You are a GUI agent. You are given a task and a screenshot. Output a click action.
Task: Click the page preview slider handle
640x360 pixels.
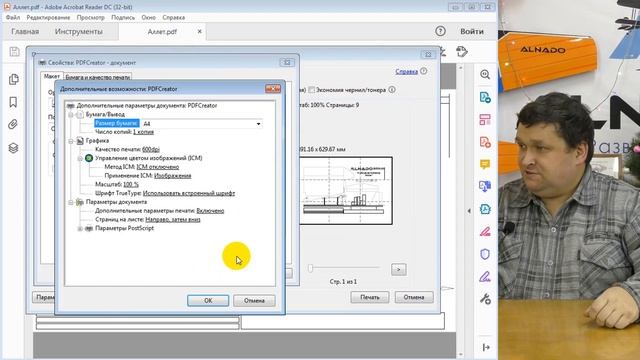coord(311,268)
